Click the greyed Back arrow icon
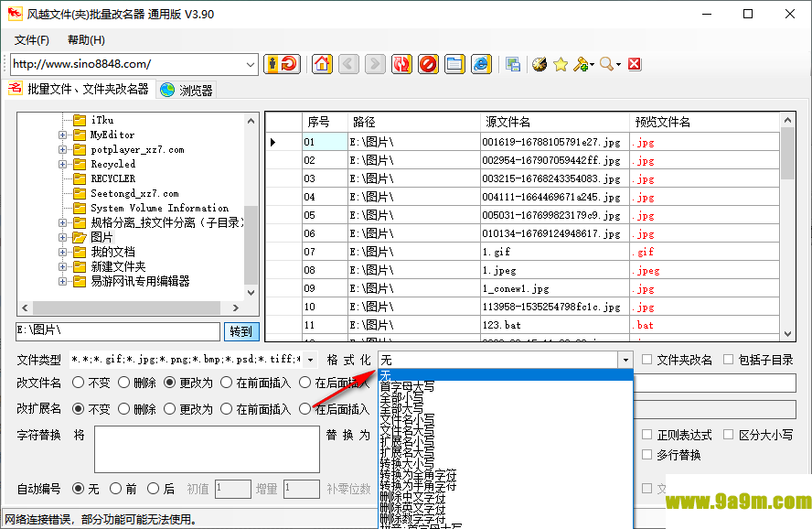The image size is (812, 529). tap(348, 64)
